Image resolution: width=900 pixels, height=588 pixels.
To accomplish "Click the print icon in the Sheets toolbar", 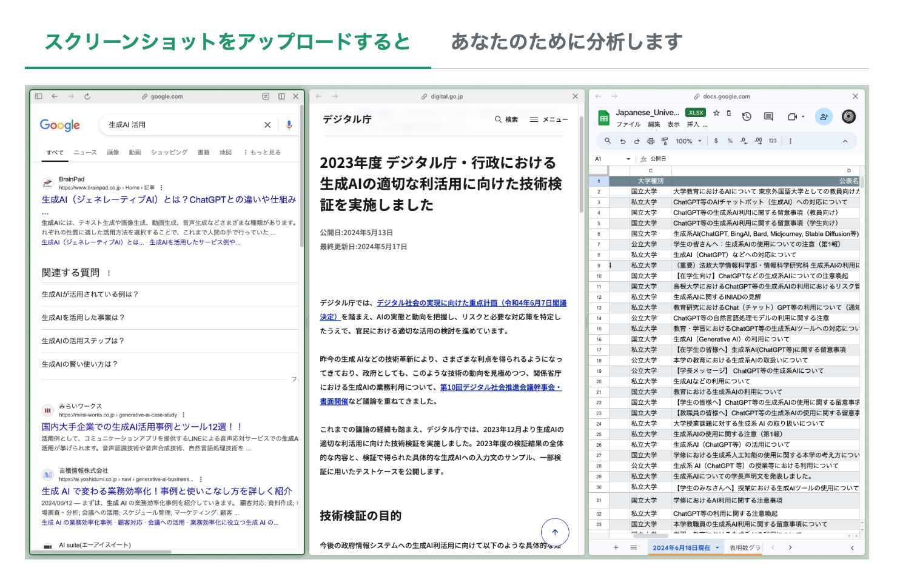I will [651, 141].
